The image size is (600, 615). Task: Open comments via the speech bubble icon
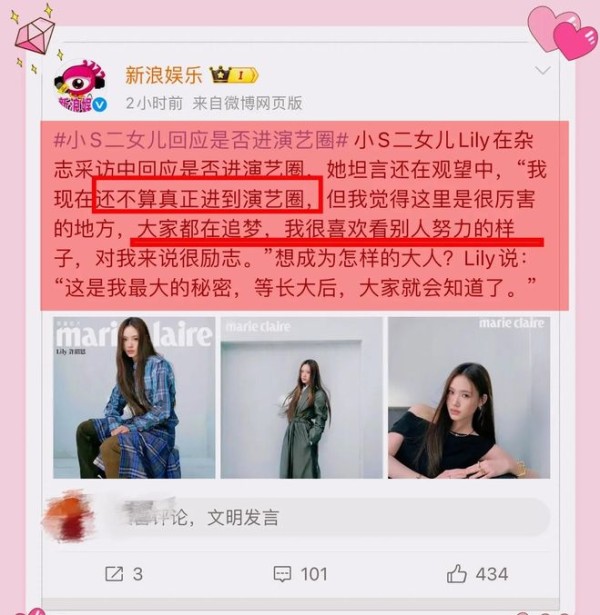[x=282, y=574]
